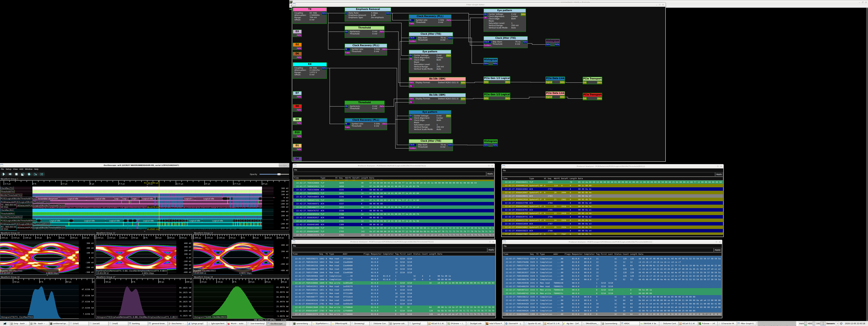Click the Sensors panel label in the tray
Viewport: 868px width, 326px height.
click(x=830, y=323)
